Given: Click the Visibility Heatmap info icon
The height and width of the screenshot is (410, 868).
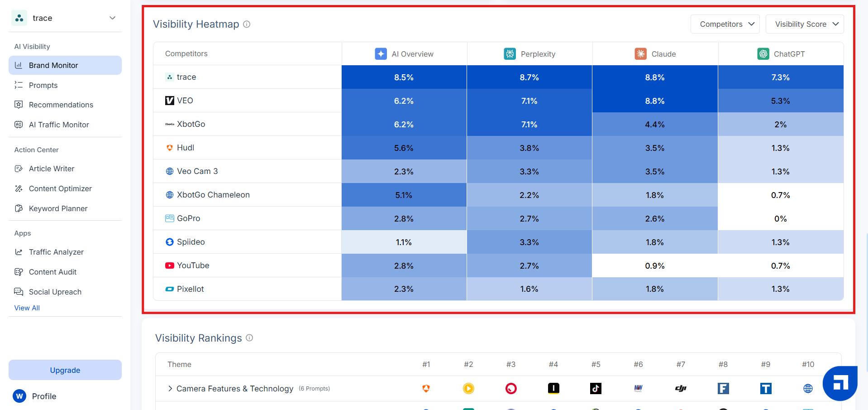Looking at the screenshot, I should (247, 24).
